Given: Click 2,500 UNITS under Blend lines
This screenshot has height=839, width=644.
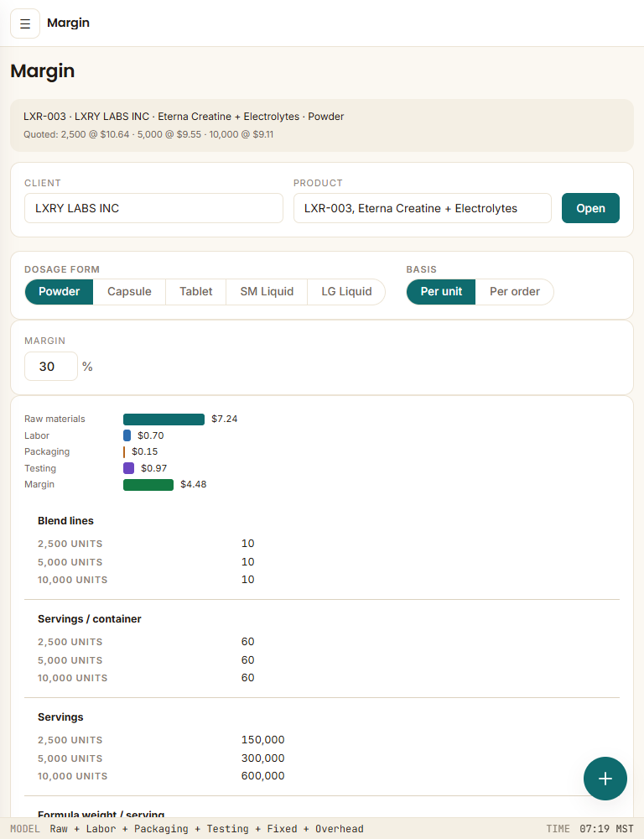Looking at the screenshot, I should click(70, 544).
